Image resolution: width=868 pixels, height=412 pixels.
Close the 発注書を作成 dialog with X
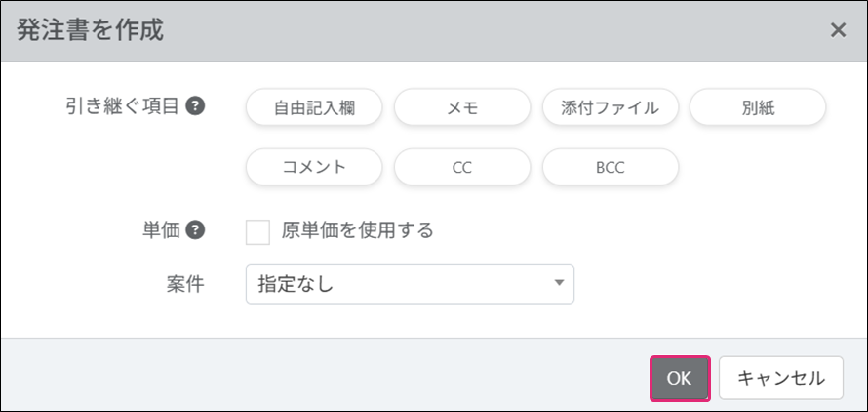coord(837,30)
